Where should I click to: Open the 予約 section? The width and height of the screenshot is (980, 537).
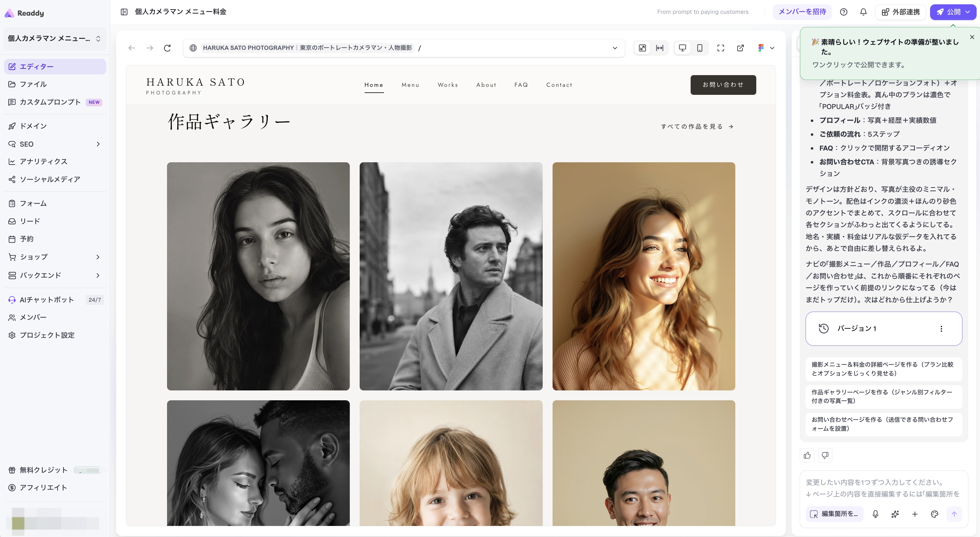(55, 239)
